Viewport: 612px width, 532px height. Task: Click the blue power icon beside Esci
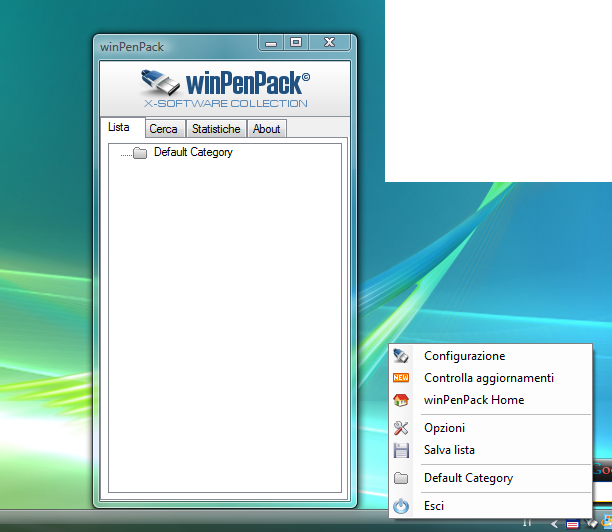pos(401,506)
